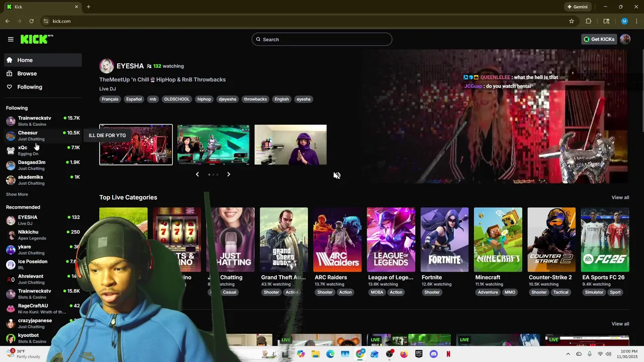Open the RageCraftAU recommended channel
The height and width of the screenshot is (362, 644).
pos(43,309)
